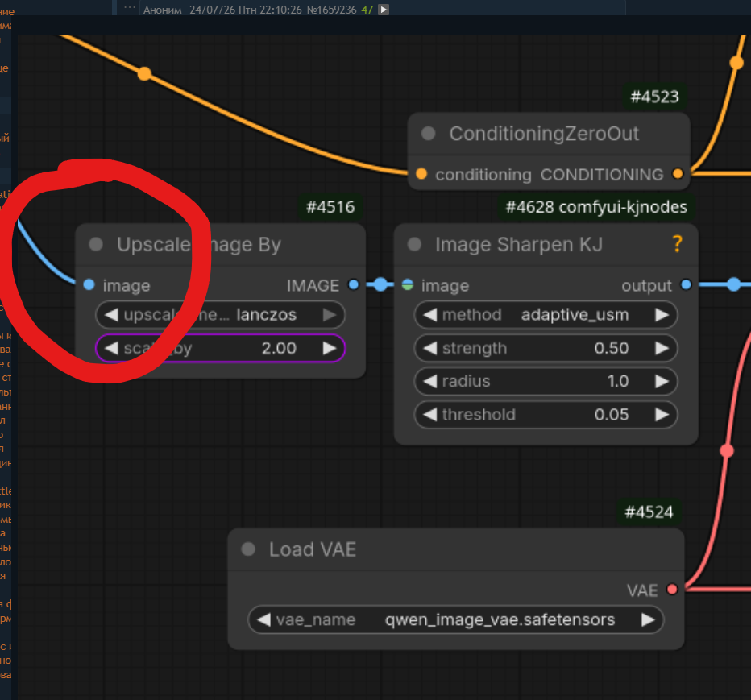751x700 pixels.
Task: Increase radius value with right arrow
Action: click(x=662, y=381)
